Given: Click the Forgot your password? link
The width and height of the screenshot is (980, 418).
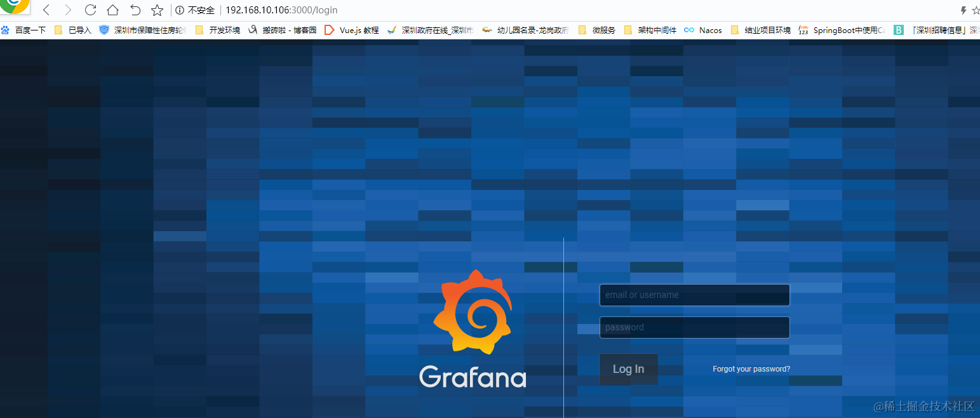Looking at the screenshot, I should (x=751, y=369).
